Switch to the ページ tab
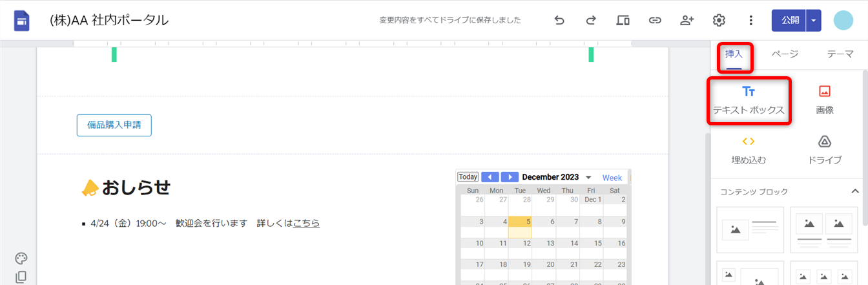The image size is (868, 285). (785, 54)
